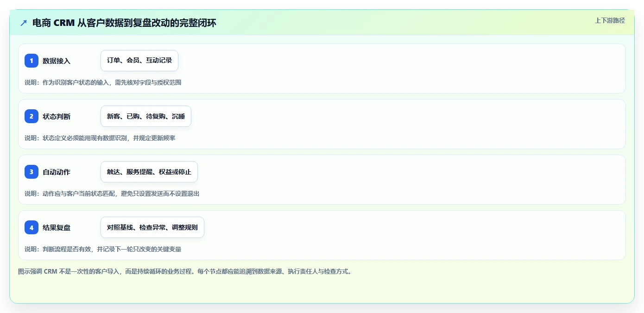Click the title 电商 CRM 从客户数据到复盘改动的完整闭环
The image size is (644, 313).
124,23
